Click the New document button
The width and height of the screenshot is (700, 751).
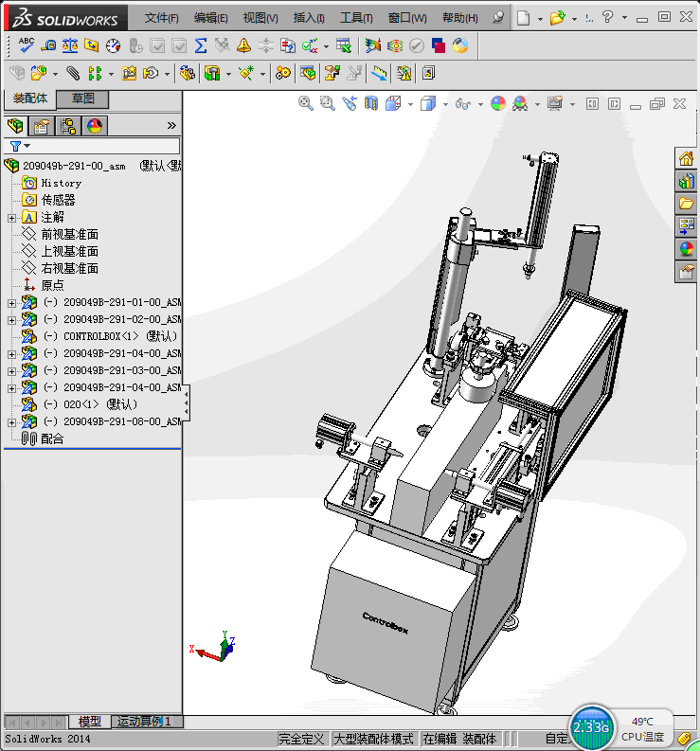click(523, 18)
